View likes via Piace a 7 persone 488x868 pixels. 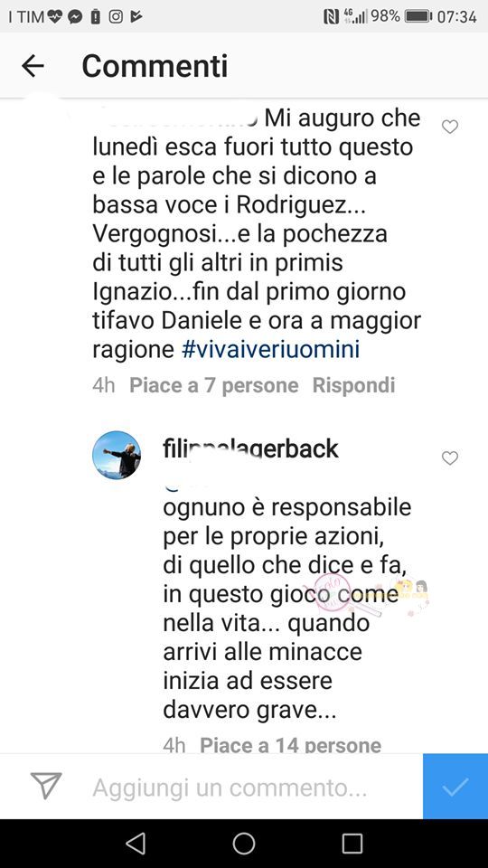pyautogui.click(x=213, y=385)
